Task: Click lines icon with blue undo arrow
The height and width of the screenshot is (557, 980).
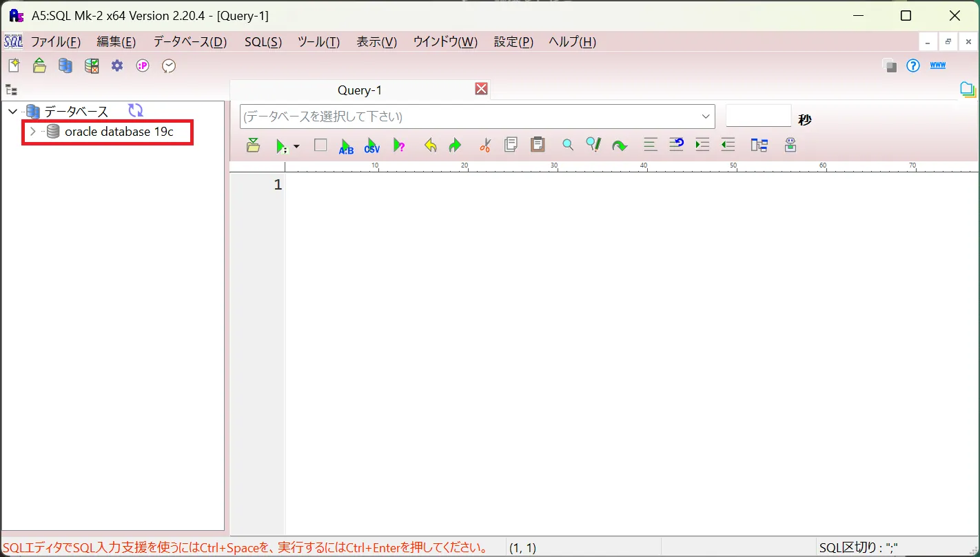Action: pyautogui.click(x=676, y=144)
